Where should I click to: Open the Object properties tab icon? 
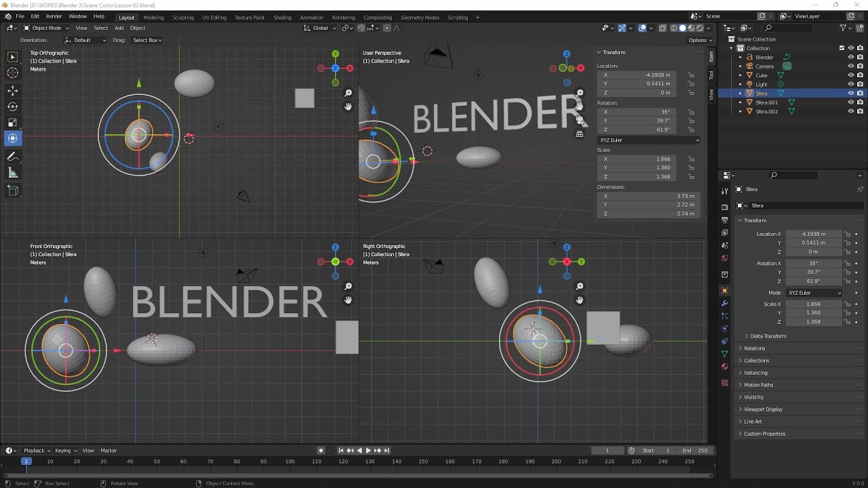click(725, 291)
